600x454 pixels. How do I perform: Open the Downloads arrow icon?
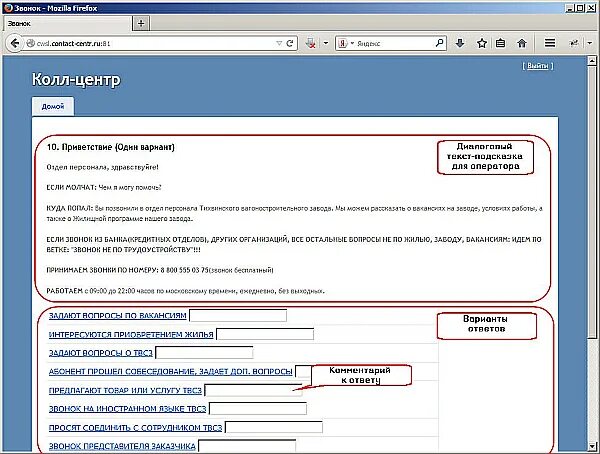click(460, 43)
